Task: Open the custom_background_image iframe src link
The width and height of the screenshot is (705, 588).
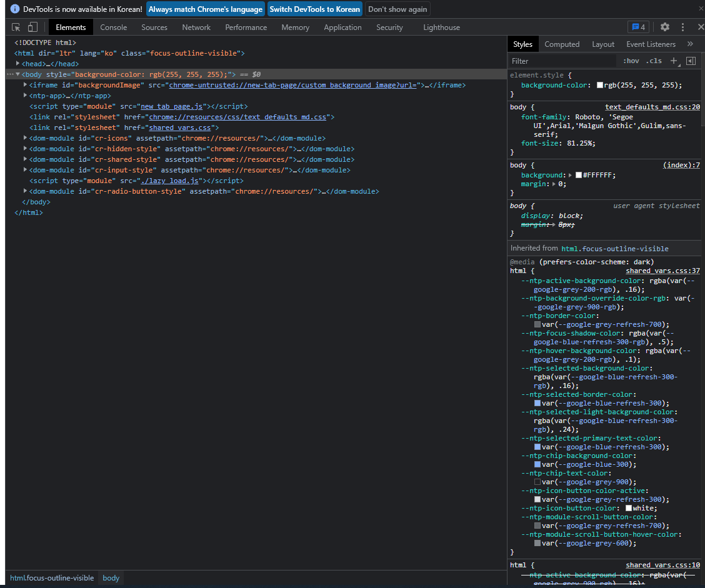Action: tap(292, 85)
